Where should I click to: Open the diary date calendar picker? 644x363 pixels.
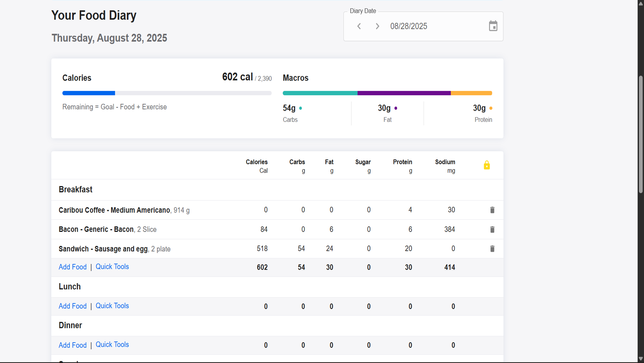point(493,26)
